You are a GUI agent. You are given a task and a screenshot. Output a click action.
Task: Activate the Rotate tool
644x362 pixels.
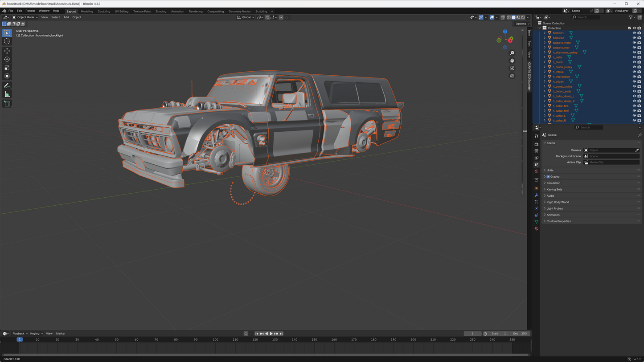click(x=7, y=59)
